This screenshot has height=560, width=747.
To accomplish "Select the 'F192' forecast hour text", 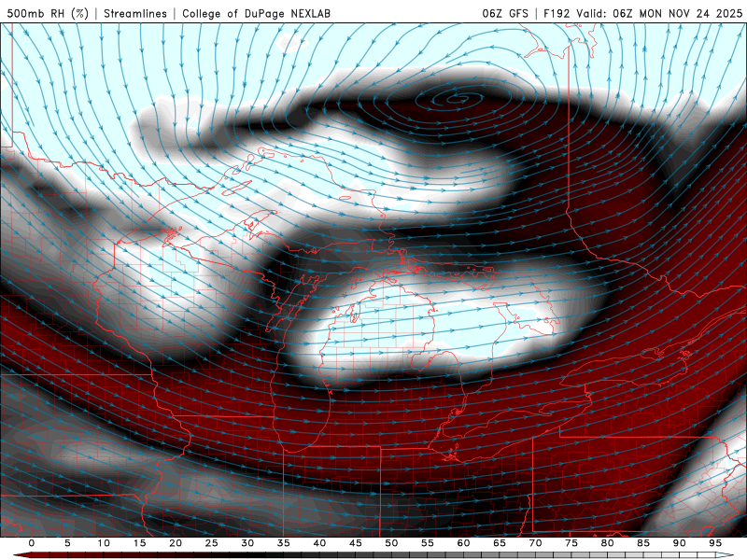I will click(x=557, y=13).
